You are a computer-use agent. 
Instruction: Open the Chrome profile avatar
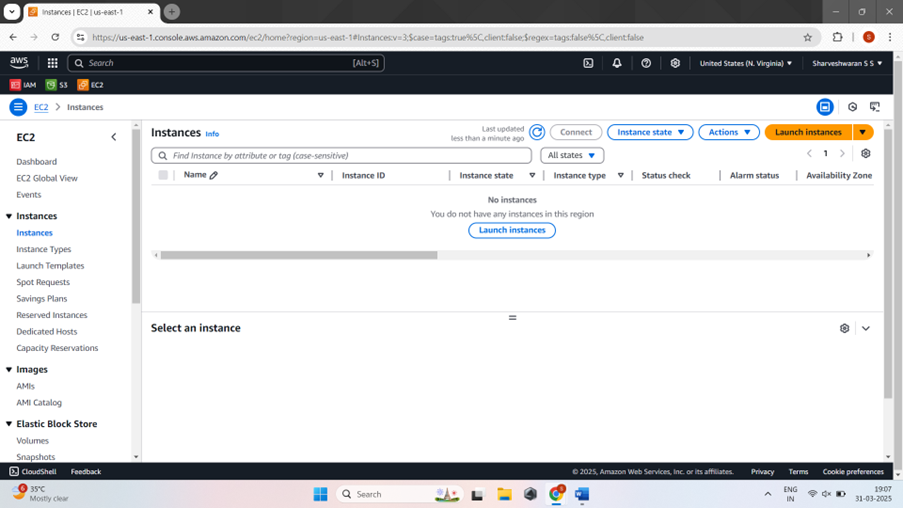(868, 37)
